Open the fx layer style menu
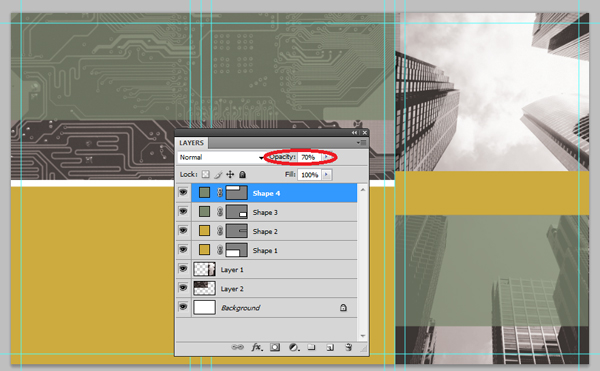This screenshot has height=371, width=600. [x=257, y=347]
